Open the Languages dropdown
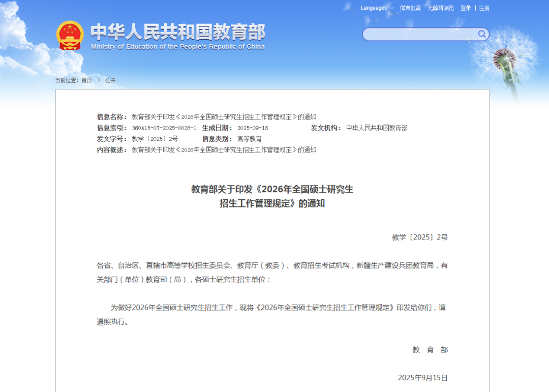Image resolution: width=549 pixels, height=392 pixels. pos(373,8)
